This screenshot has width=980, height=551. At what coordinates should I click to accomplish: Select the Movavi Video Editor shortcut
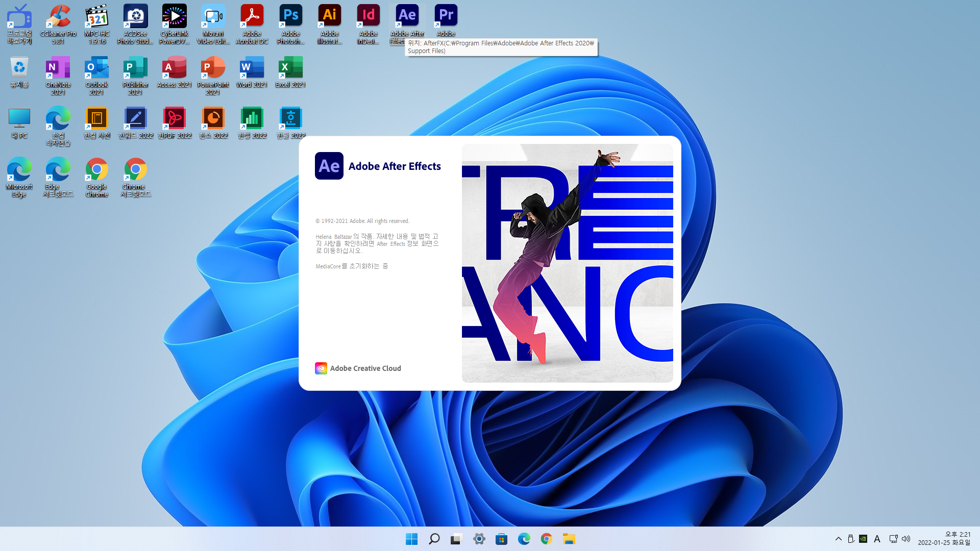[x=213, y=16]
